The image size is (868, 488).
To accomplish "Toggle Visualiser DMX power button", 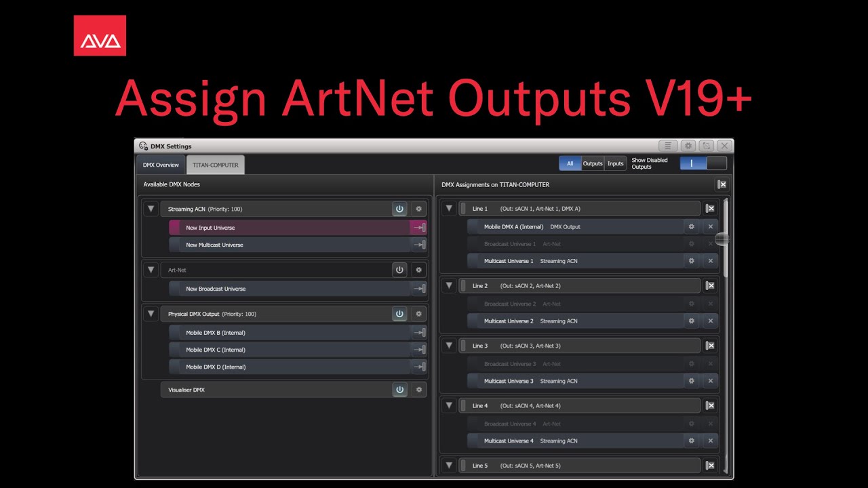I will point(399,390).
